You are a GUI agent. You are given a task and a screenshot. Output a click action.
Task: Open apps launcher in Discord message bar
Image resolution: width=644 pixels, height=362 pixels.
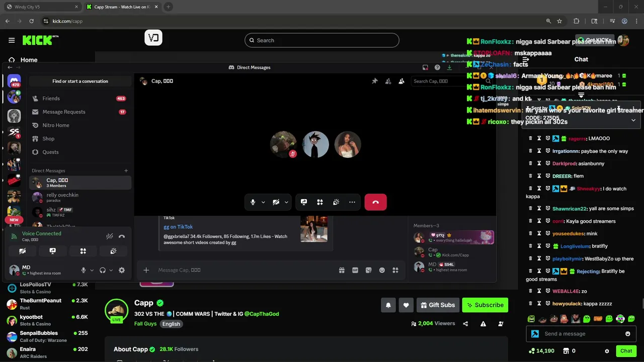(395, 270)
